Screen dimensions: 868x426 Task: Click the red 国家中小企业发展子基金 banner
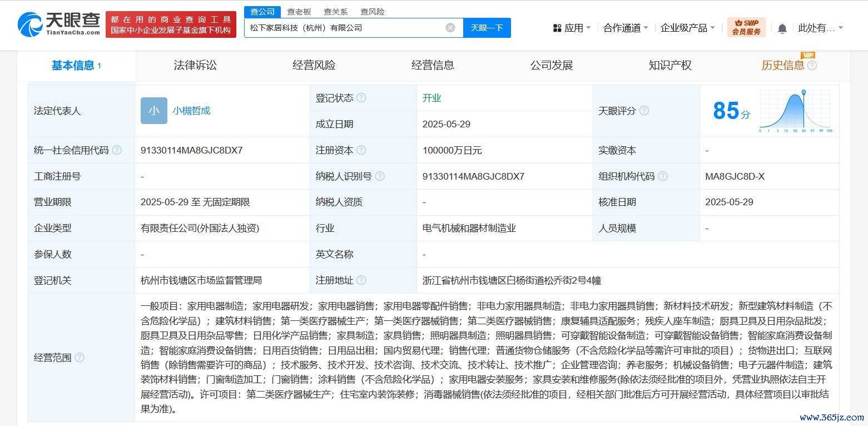pyautogui.click(x=171, y=25)
